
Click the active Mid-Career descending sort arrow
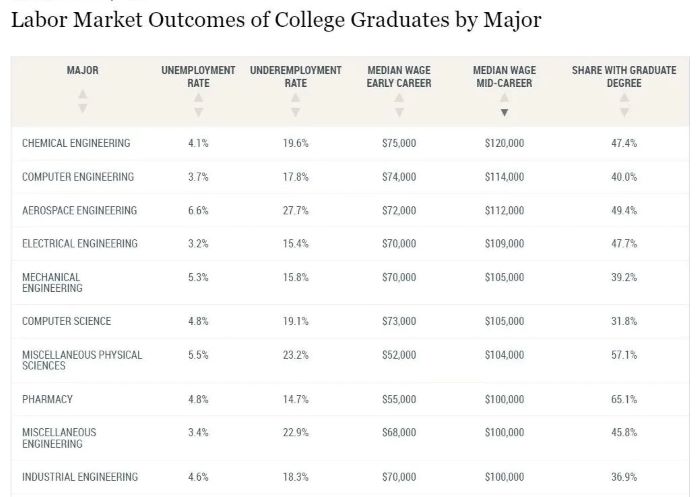coord(504,112)
